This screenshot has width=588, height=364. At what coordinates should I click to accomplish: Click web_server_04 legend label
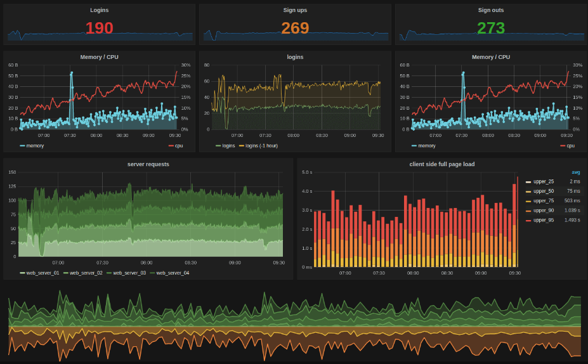(x=173, y=273)
